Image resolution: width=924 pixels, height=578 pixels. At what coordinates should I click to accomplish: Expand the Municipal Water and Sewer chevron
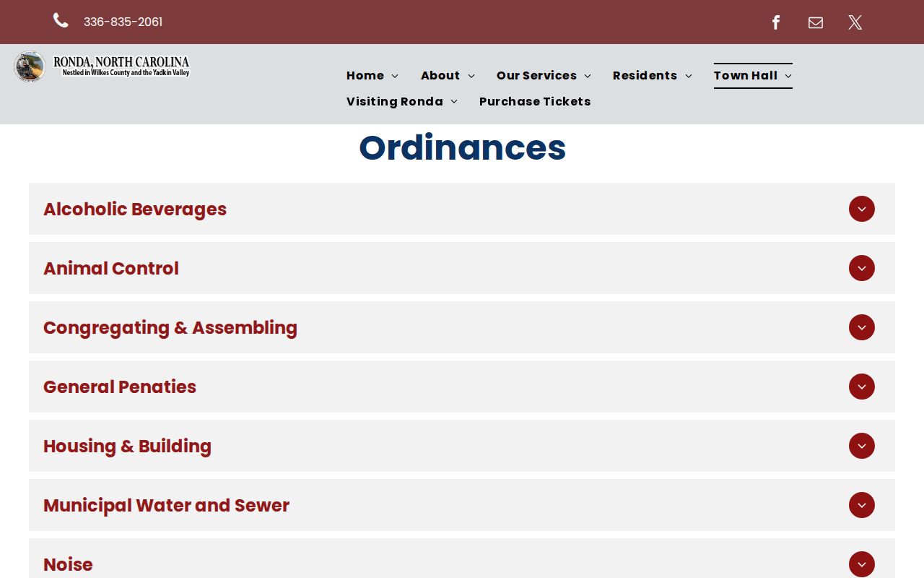click(x=862, y=505)
